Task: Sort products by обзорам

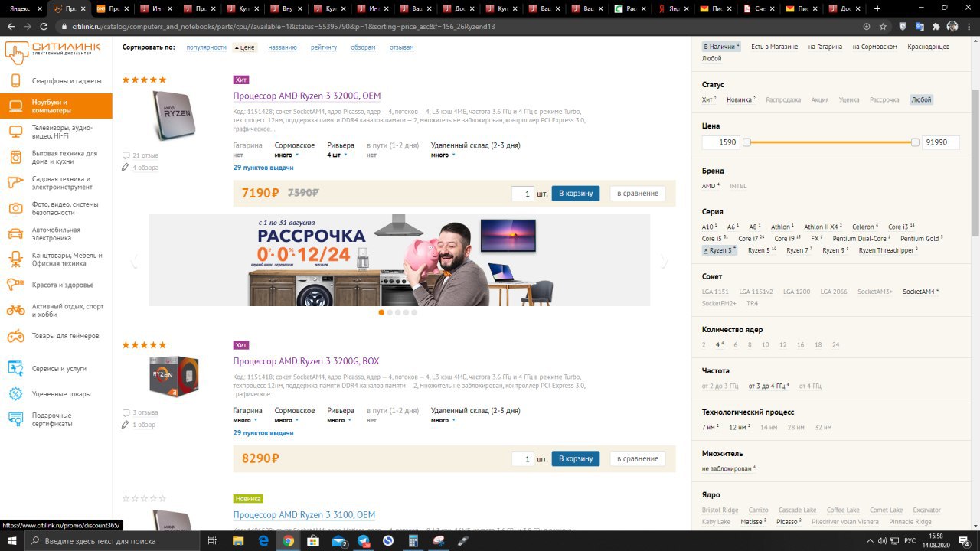Action: pos(363,47)
